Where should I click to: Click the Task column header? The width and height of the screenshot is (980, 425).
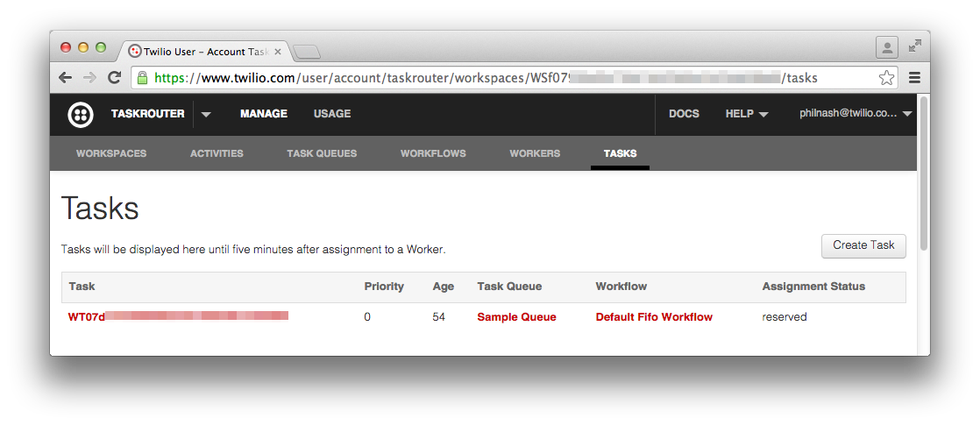(x=82, y=287)
